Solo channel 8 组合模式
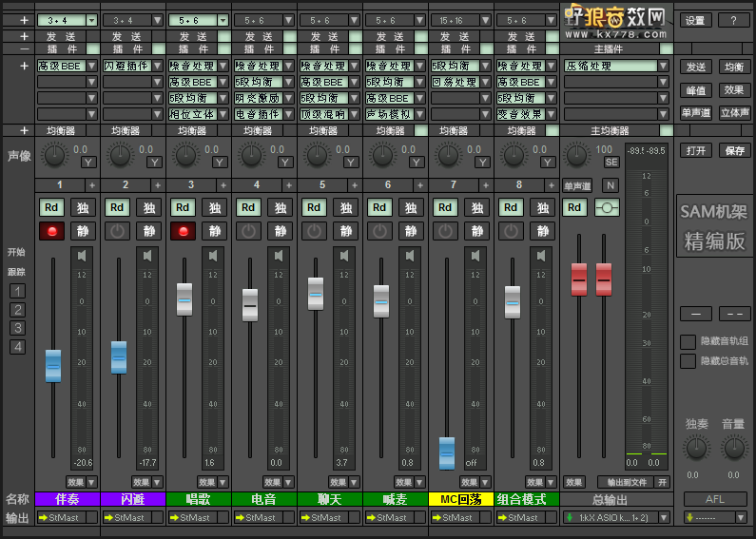The width and height of the screenshot is (756, 539). click(542, 208)
